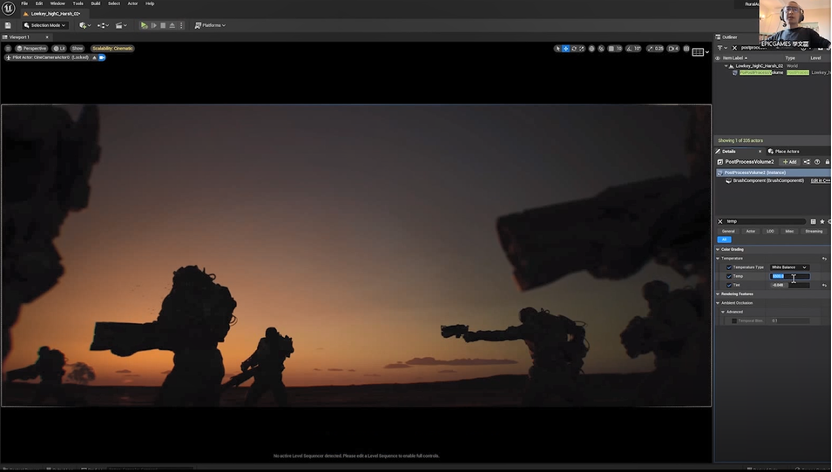This screenshot has width=832, height=472.
Task: Choose the scale gizmo tool
Action: (x=582, y=48)
